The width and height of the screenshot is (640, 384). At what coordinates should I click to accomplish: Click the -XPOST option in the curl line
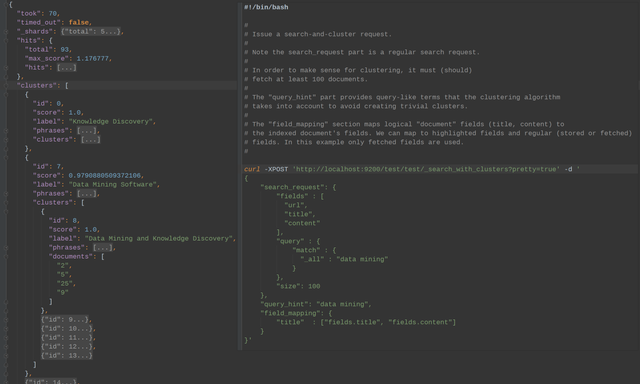point(276,169)
